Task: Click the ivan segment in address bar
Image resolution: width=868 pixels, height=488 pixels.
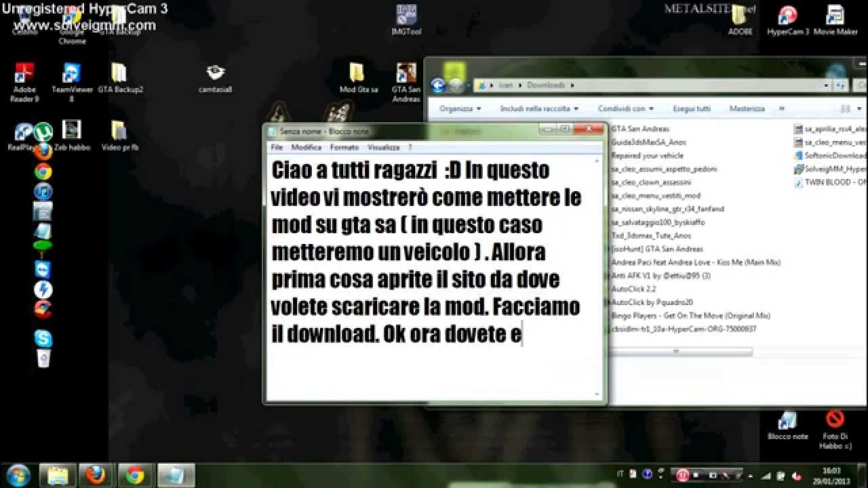Action: [x=506, y=85]
